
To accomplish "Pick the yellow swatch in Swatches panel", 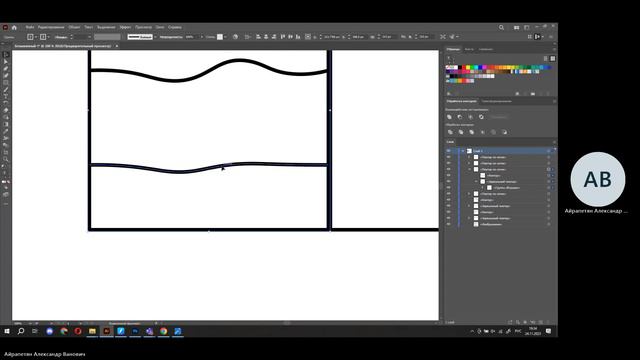I will [468, 67].
